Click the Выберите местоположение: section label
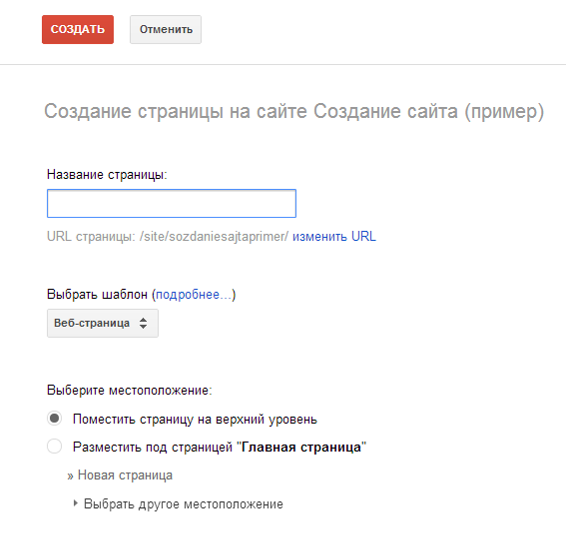Viewport: 566px width, 545px height. click(x=130, y=390)
